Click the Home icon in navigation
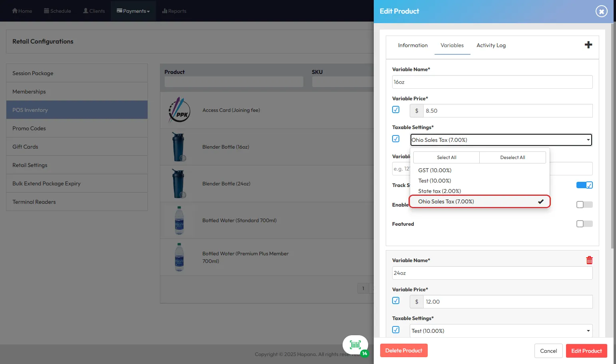Viewport: 616px width, 364px height. (x=22, y=11)
